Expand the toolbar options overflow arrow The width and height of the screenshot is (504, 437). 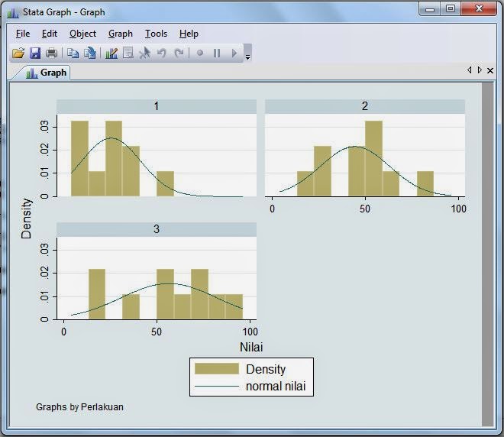247,55
